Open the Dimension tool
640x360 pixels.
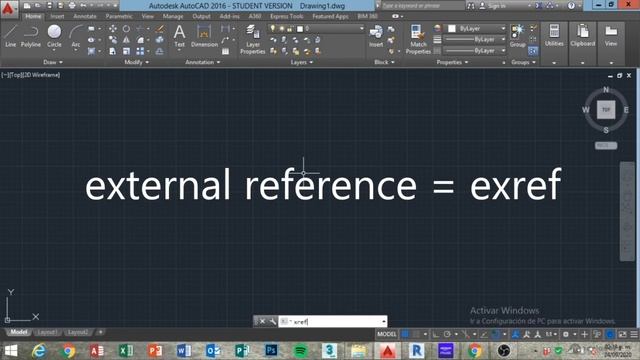point(204,36)
